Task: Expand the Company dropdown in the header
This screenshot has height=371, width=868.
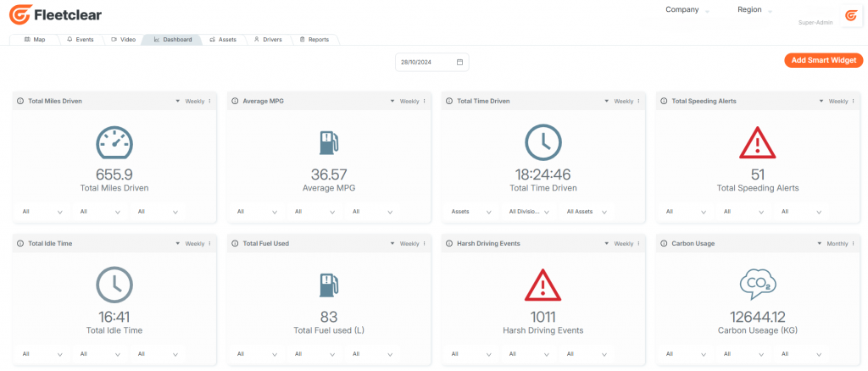Action: pyautogui.click(x=687, y=10)
